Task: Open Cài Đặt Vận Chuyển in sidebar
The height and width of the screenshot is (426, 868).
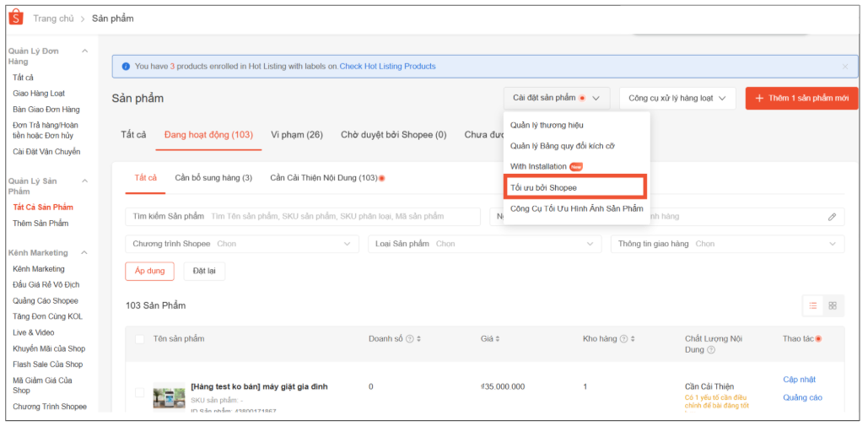Action: [46, 152]
